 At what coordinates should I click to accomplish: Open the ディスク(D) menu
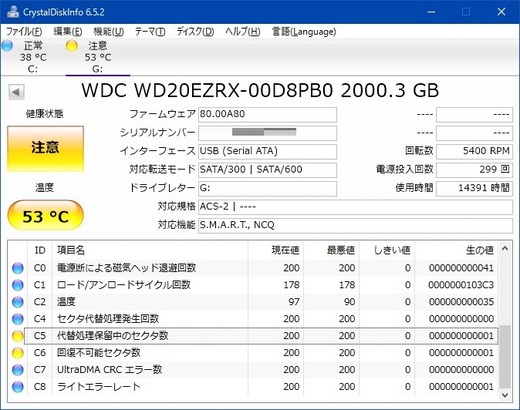click(195, 32)
